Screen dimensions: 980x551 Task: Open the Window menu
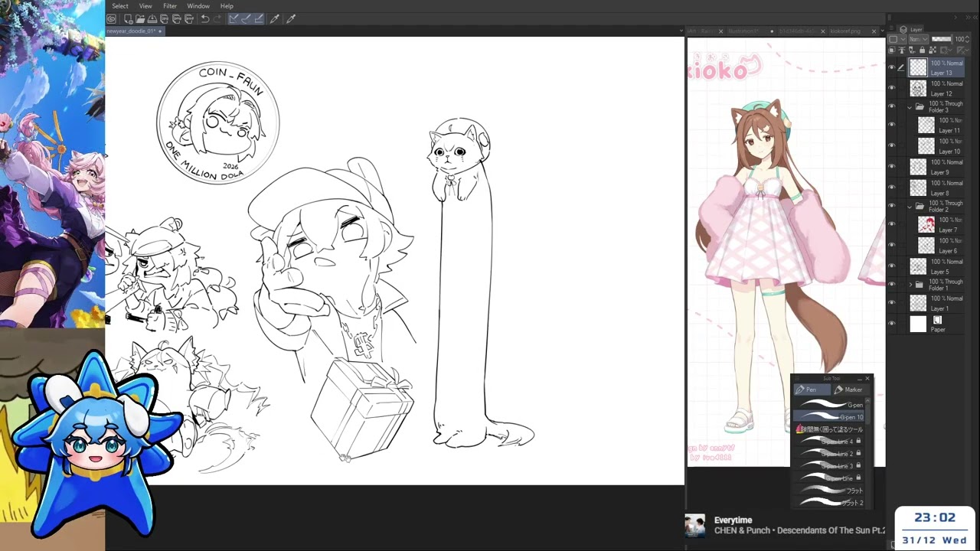198,6
